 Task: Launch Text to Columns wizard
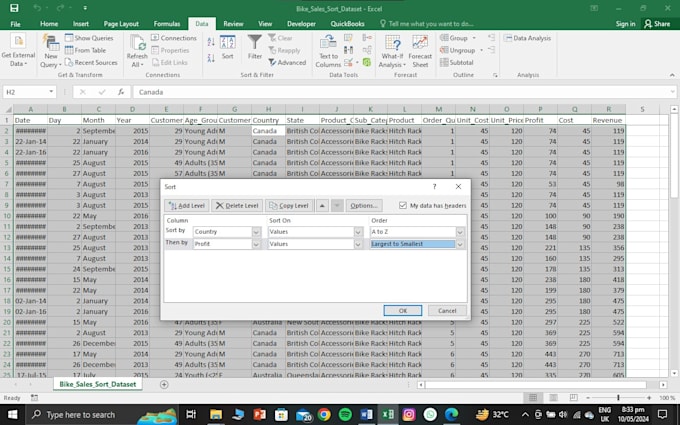(328, 52)
